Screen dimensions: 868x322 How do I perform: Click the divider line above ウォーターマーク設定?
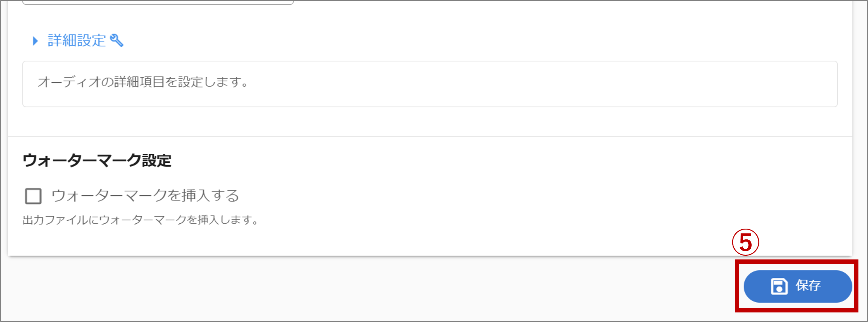click(x=430, y=136)
